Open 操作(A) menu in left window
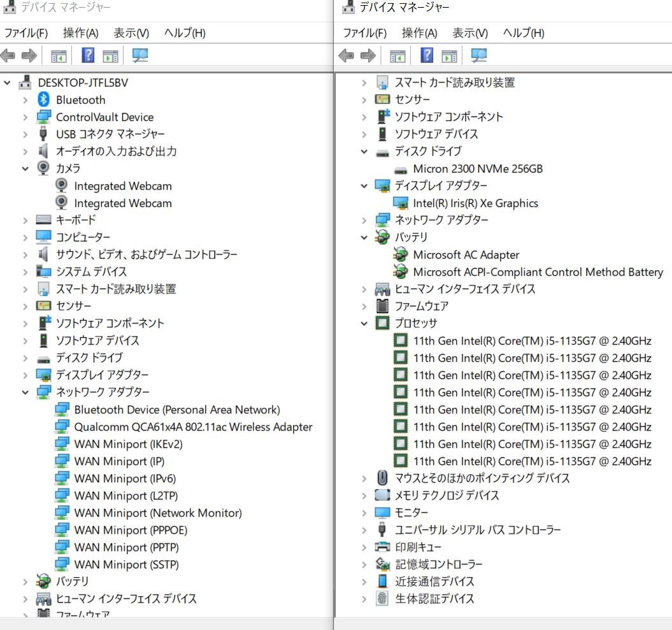 click(x=80, y=33)
